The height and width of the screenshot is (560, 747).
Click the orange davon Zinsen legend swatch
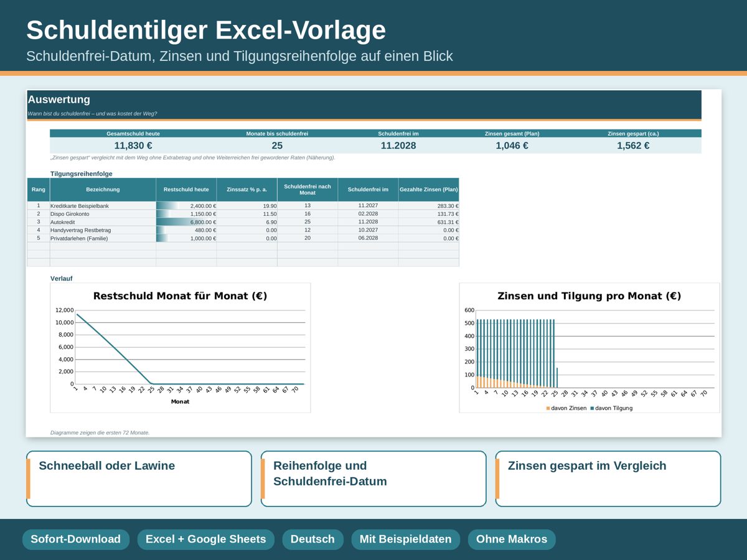coord(548,408)
